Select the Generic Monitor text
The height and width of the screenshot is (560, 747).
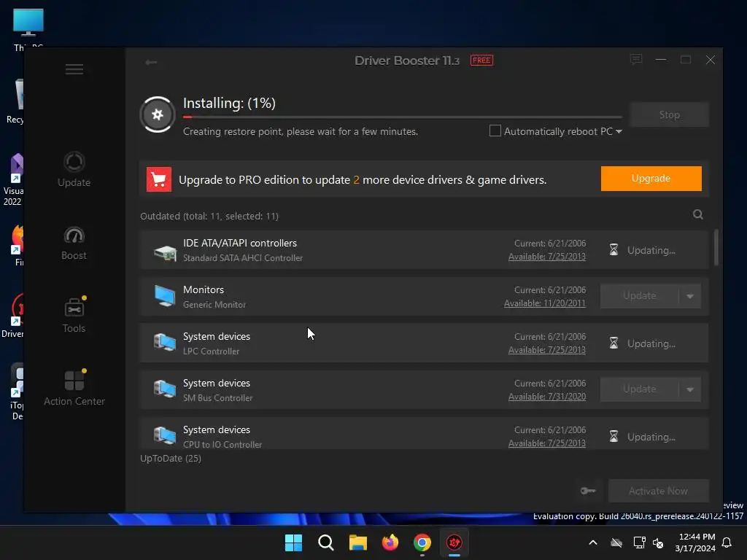coord(214,305)
